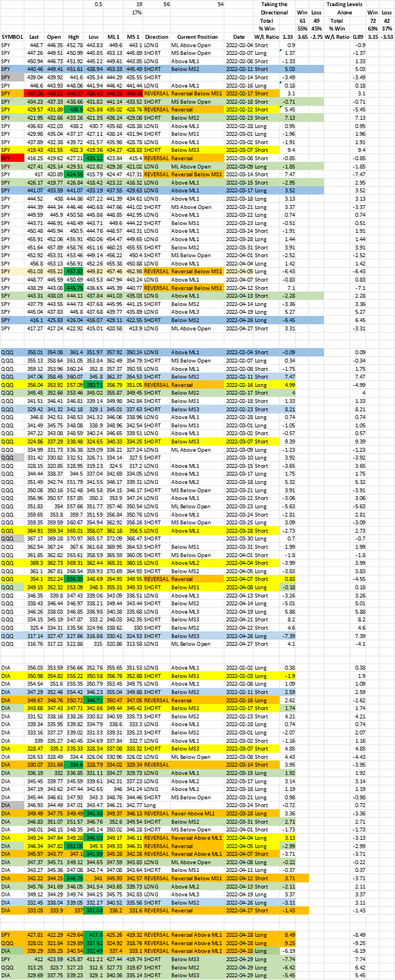395x980 pixels.
Task: Click the 63% win percentage cell
Action: (372, 29)
